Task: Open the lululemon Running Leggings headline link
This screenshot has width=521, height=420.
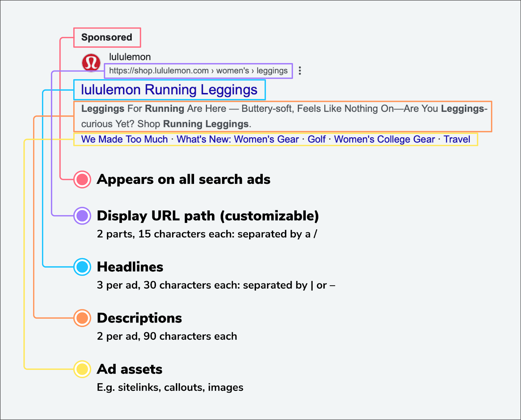Action: coord(169,90)
